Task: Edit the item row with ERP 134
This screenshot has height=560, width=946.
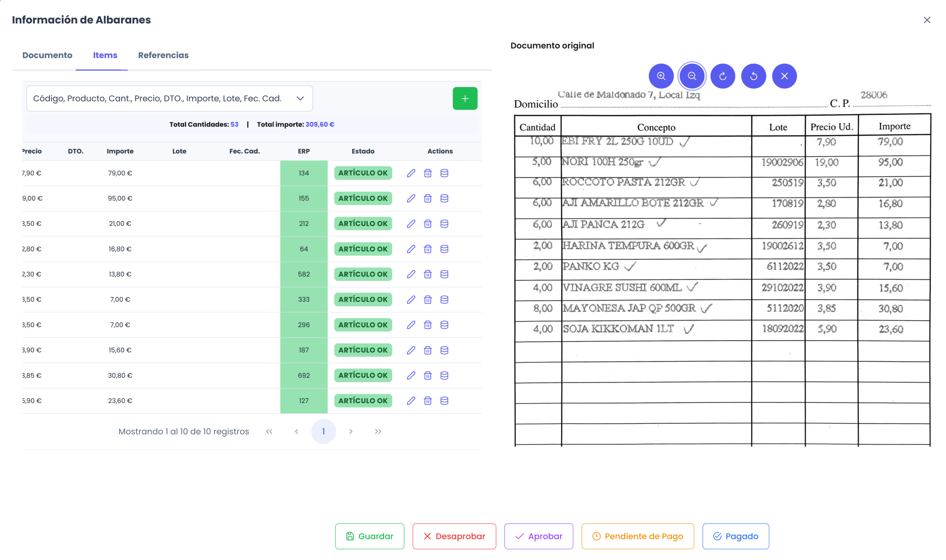Action: point(411,173)
